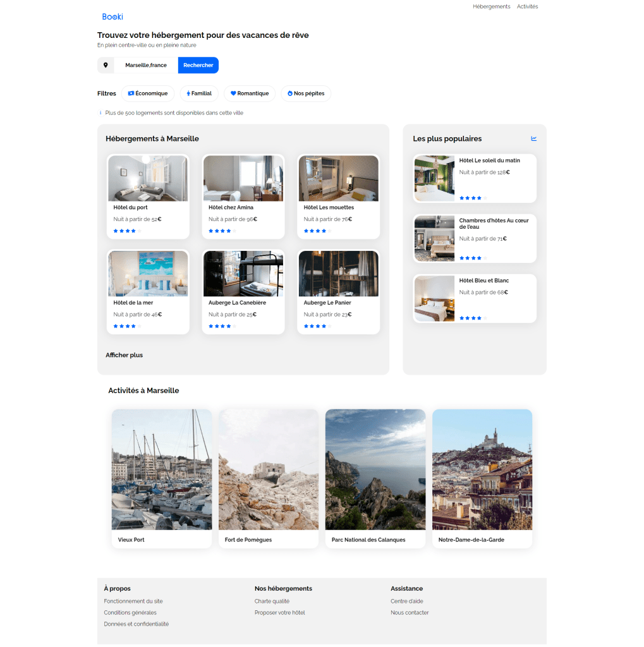The image size is (644, 647).
Task: Open the Vieux Port activity photo
Action: [x=162, y=469]
